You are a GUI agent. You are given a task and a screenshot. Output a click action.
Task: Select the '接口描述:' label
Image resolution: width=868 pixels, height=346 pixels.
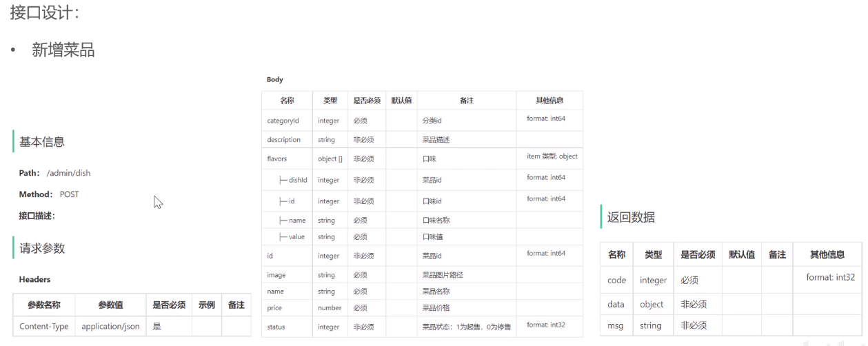tap(37, 216)
